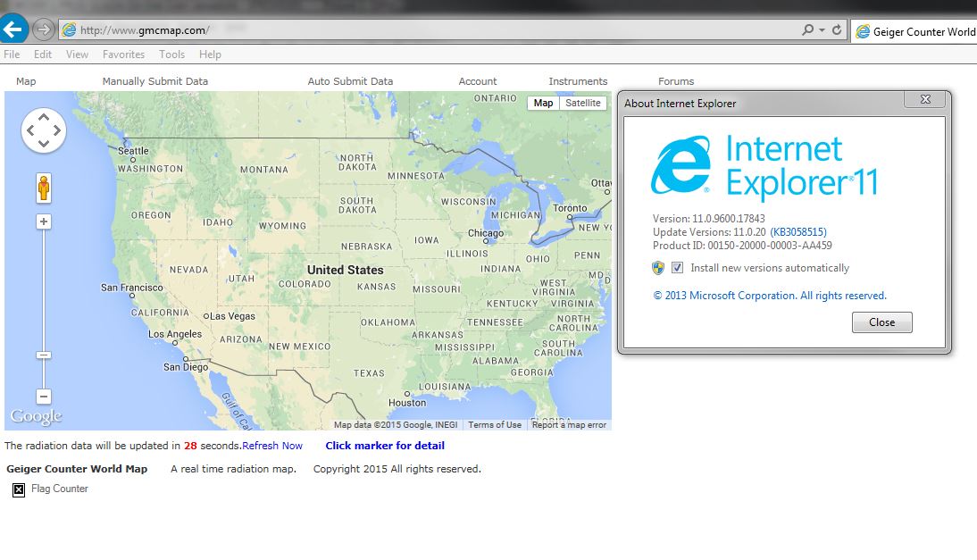Click the Toronto label on the map
Screen dimensions: 977x560
(570, 208)
